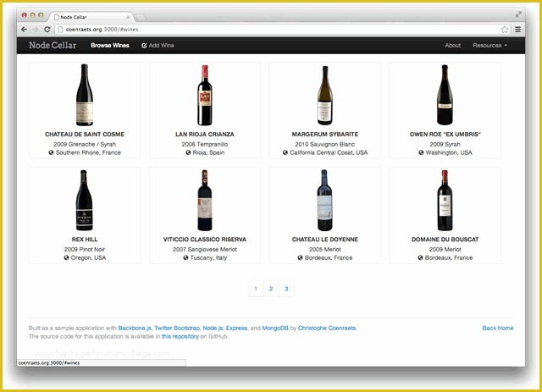Click text 2009 Grenache / Syrah
This screenshot has width=542, height=392.
(x=85, y=144)
